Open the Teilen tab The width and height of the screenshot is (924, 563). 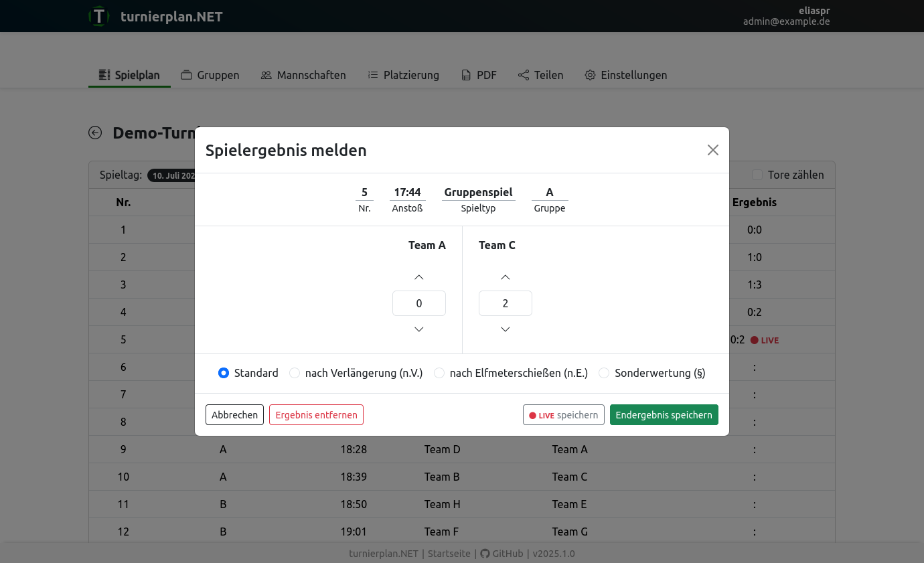[x=541, y=75]
